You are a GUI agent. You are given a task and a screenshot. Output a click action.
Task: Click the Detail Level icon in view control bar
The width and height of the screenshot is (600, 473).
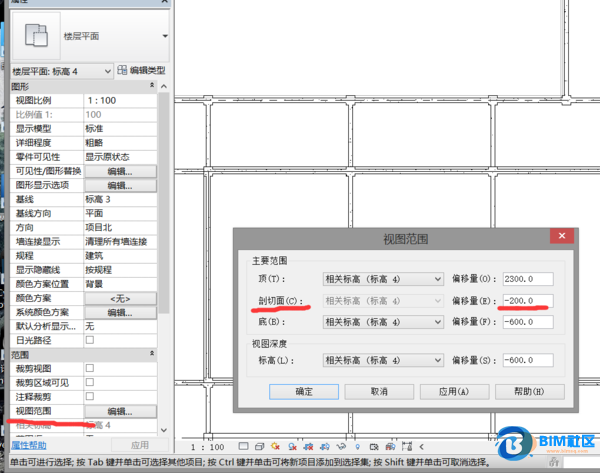click(241, 447)
